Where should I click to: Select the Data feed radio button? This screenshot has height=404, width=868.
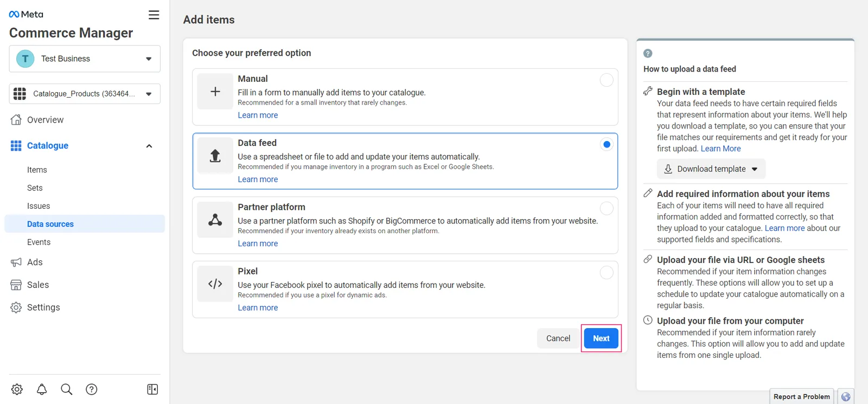click(x=607, y=144)
